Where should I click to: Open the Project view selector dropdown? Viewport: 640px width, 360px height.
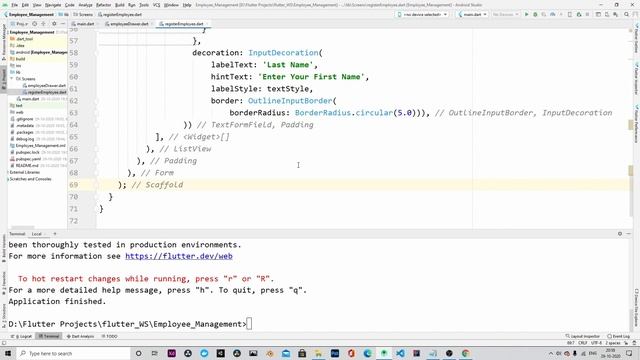coord(20,24)
